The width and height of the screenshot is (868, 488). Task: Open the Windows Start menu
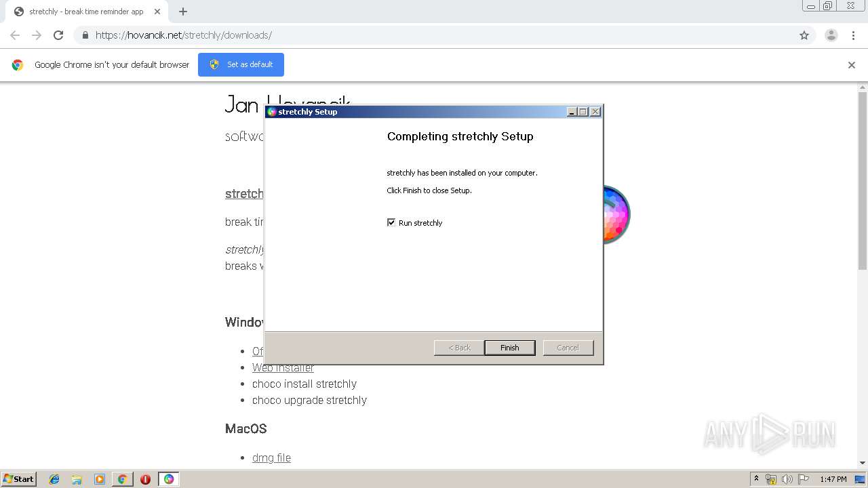coord(19,479)
